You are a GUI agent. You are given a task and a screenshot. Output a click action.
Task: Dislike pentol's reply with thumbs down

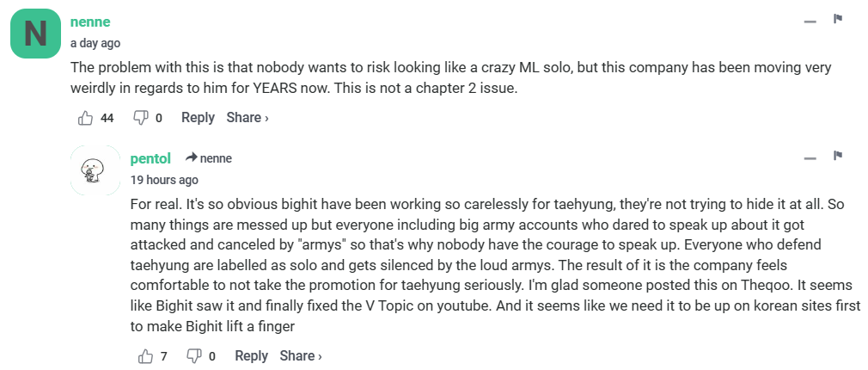[194, 355]
